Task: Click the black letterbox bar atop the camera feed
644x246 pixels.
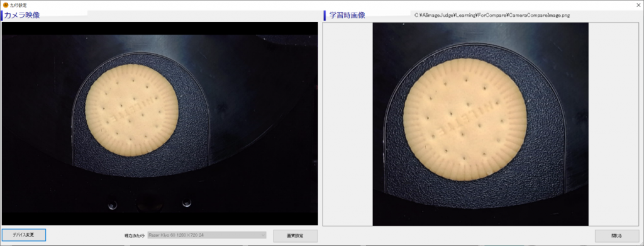Action: (160, 28)
